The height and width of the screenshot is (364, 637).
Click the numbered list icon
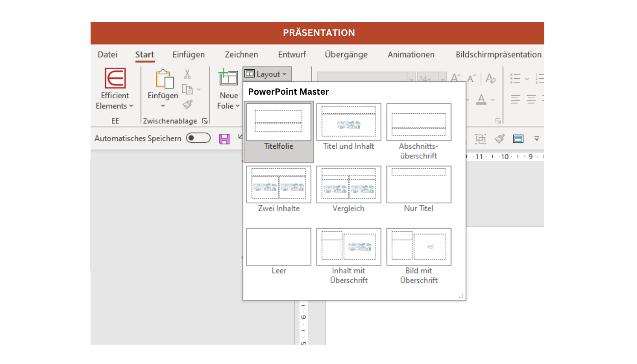540,79
